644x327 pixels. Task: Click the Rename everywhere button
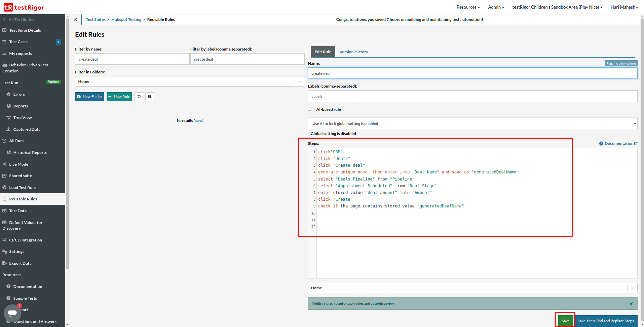pyautogui.click(x=620, y=63)
